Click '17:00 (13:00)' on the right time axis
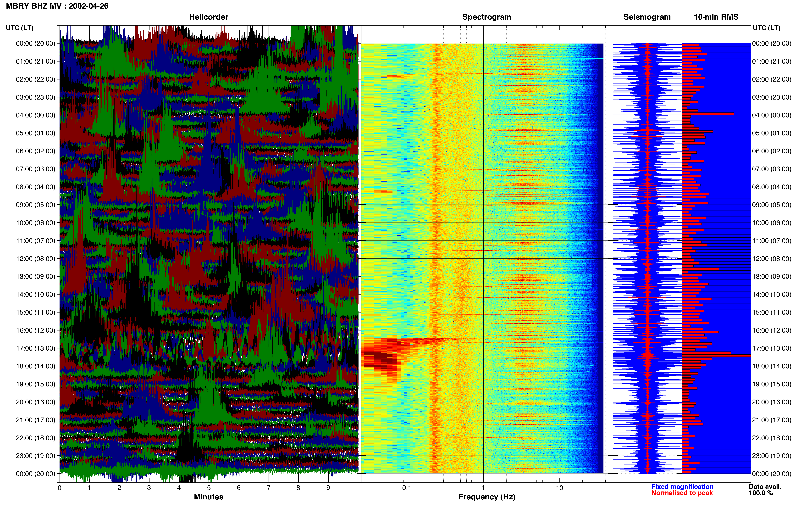This screenshot has height=508, width=812. (772, 348)
